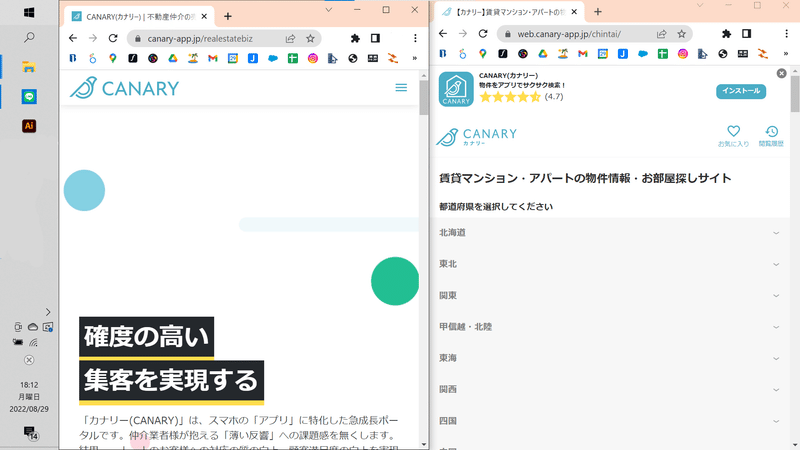Click the left window address bar URL

pos(200,39)
